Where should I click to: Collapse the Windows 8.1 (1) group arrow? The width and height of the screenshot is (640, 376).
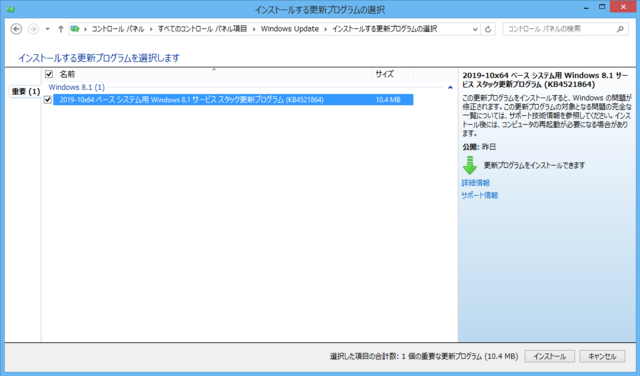pyautogui.click(x=450, y=87)
